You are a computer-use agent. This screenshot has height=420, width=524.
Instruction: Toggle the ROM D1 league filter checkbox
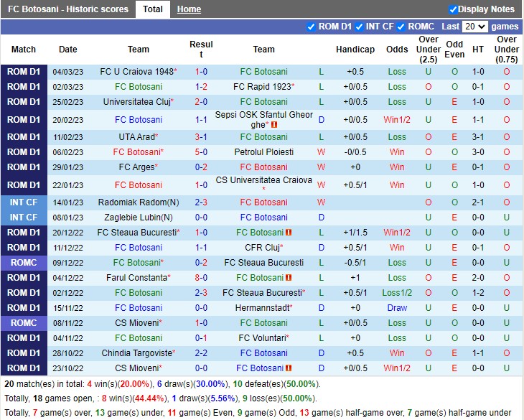click(311, 27)
